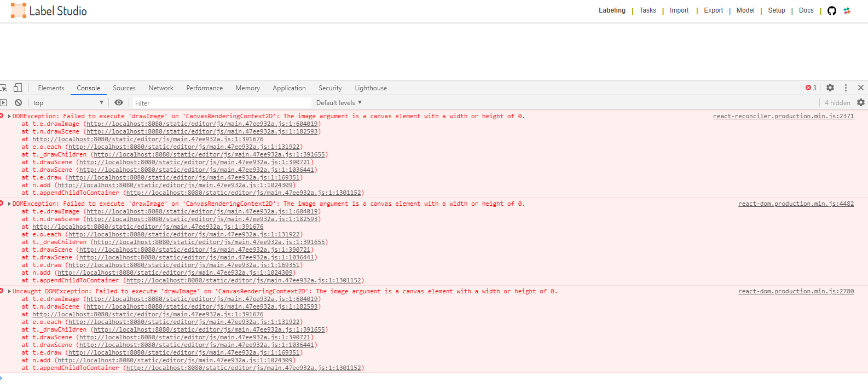This screenshot has width=868, height=388.
Task: Open react-dom.production.min.js:2780 source link
Action: (x=796, y=291)
